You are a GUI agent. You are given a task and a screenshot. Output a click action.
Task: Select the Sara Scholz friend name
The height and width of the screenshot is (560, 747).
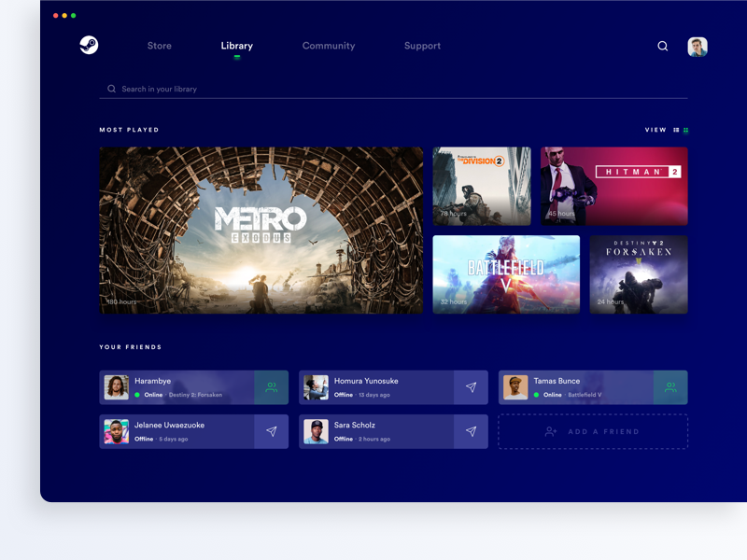355,426
